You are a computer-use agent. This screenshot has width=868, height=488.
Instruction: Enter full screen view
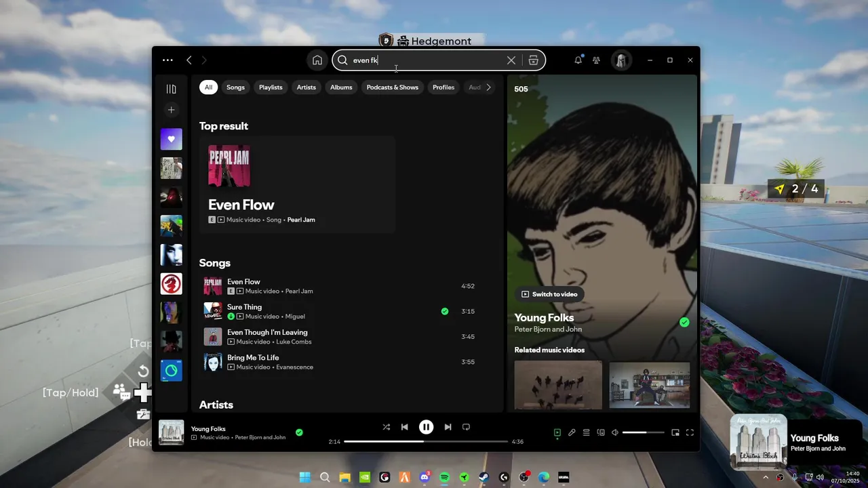click(690, 432)
